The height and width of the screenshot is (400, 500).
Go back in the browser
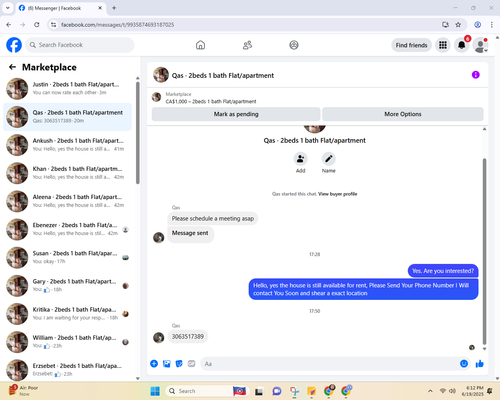coord(9,25)
